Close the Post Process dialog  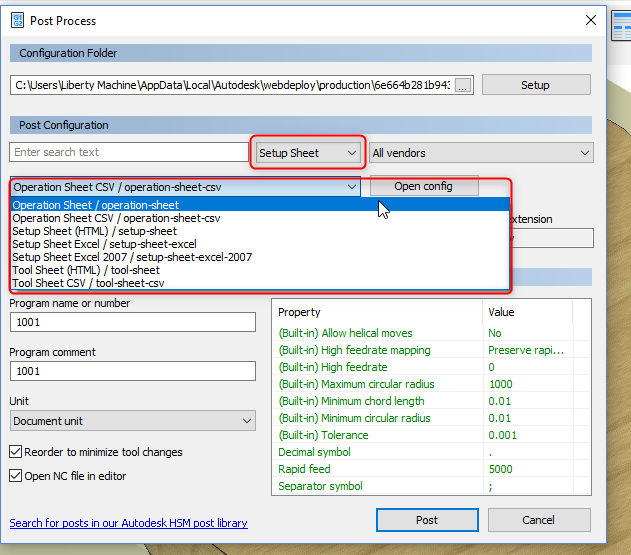[x=590, y=19]
